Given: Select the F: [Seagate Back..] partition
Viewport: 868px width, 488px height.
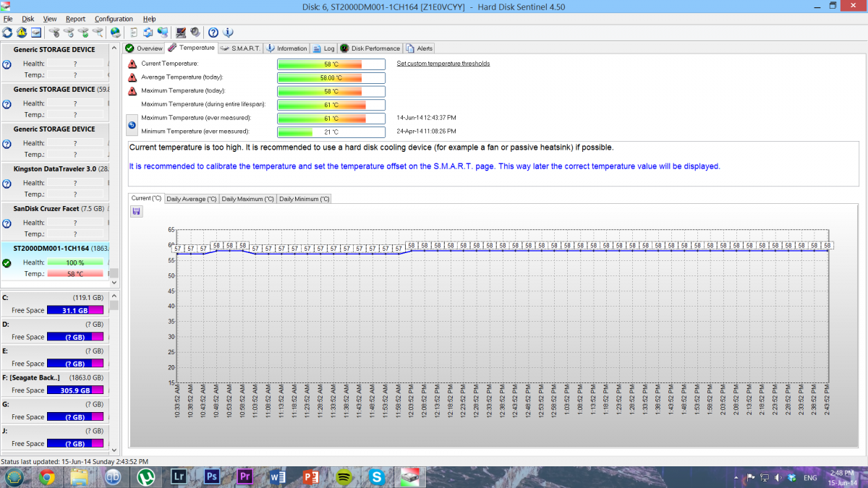Looking at the screenshot, I should tap(55, 384).
